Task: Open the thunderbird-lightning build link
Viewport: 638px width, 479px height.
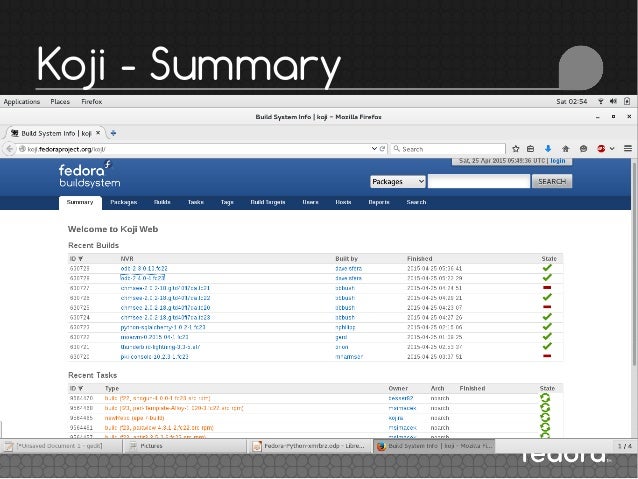Action: [x=160, y=347]
